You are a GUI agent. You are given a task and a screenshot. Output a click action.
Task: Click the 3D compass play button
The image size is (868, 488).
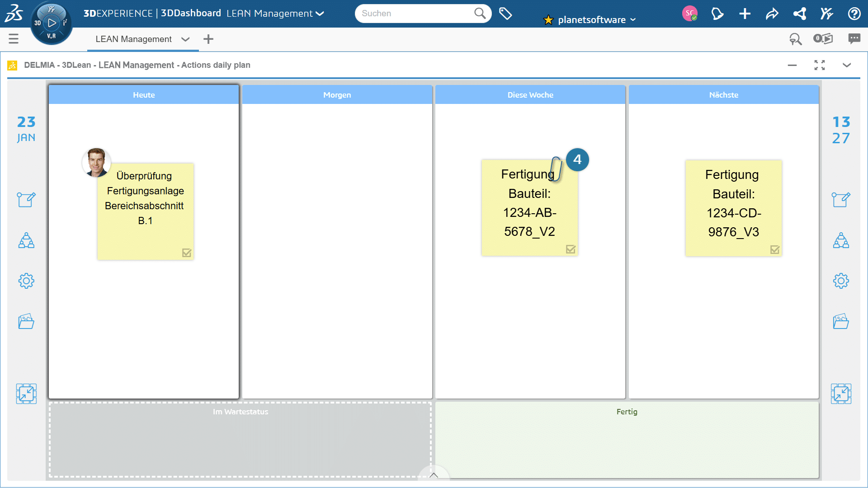(52, 23)
